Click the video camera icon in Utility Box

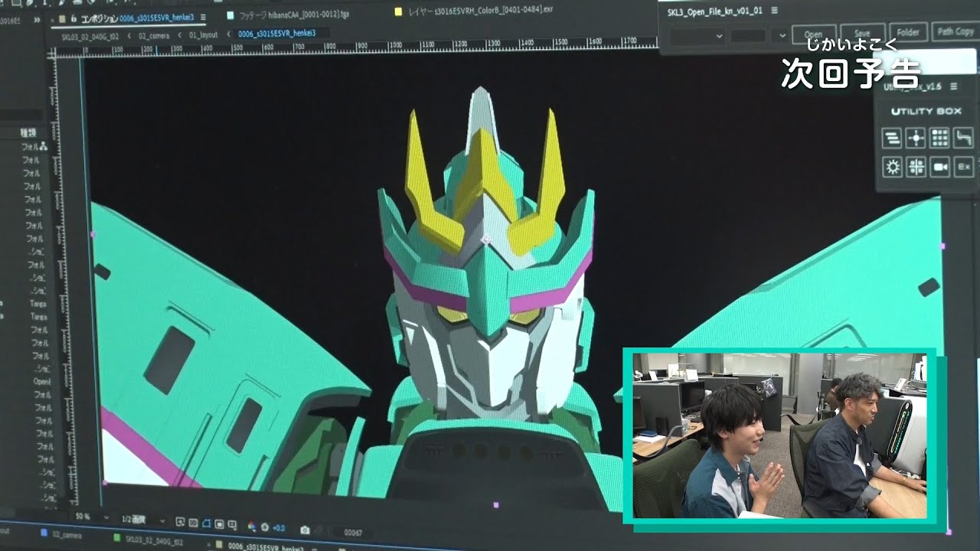(940, 167)
